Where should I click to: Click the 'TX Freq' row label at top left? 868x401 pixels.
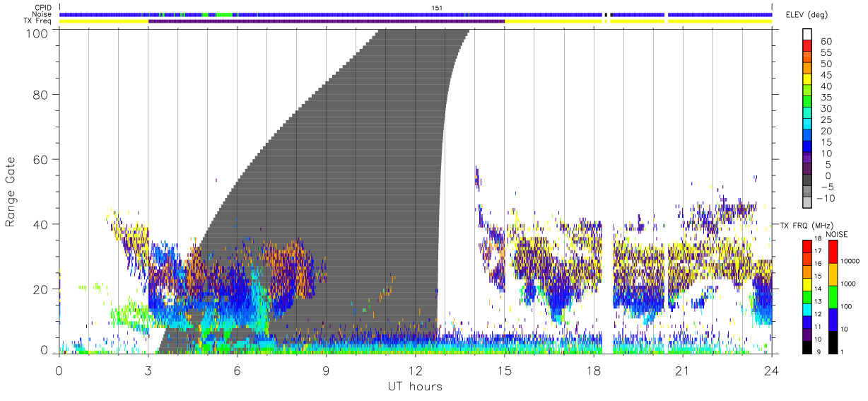coord(38,21)
